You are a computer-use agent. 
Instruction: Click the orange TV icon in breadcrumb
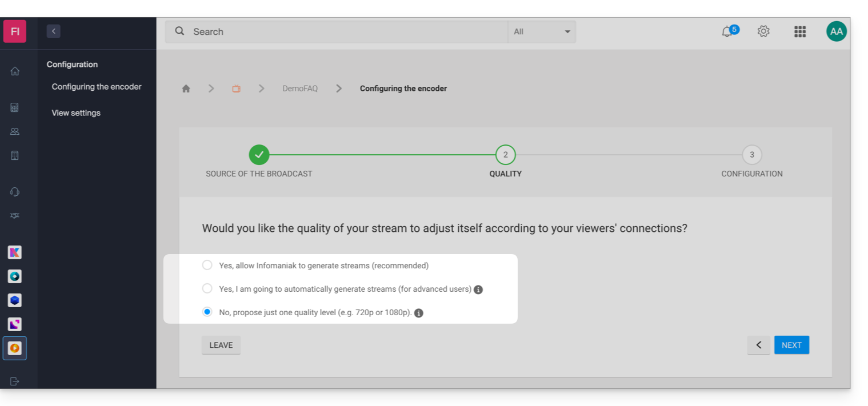coord(236,89)
